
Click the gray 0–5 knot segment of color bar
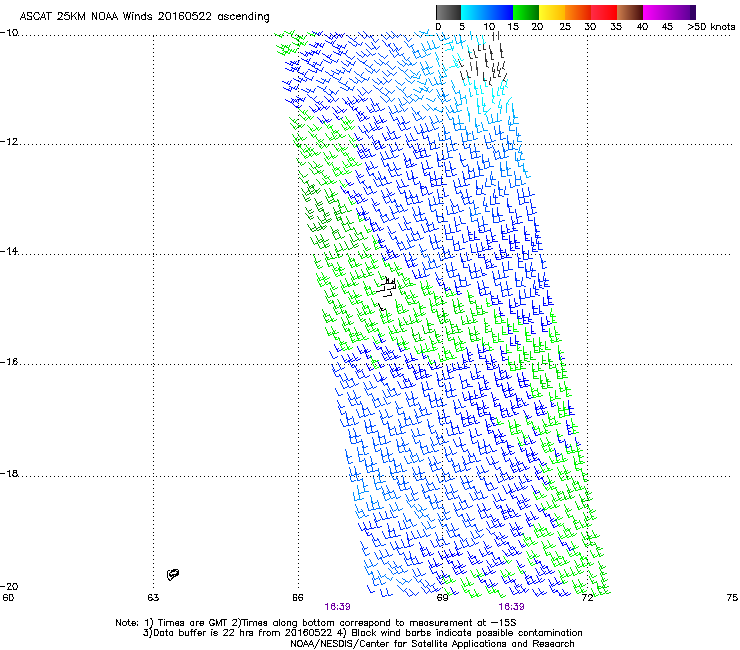(448, 12)
